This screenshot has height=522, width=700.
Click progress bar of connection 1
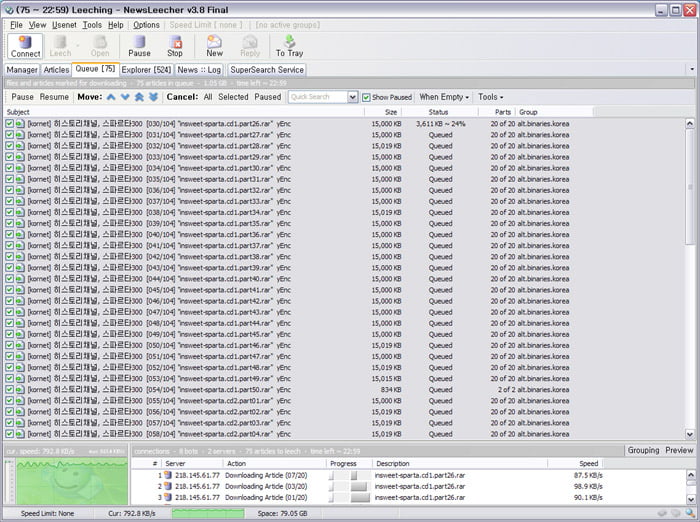350,475
